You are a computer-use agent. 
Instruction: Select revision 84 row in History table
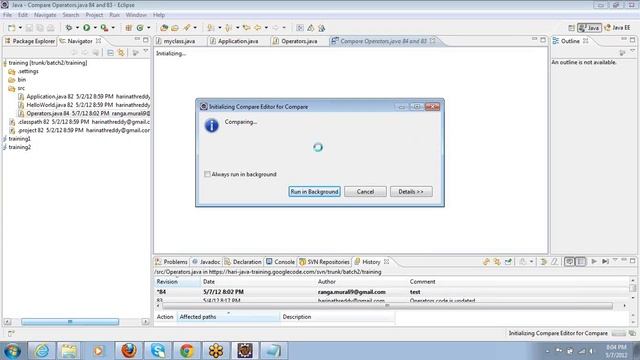392,292
